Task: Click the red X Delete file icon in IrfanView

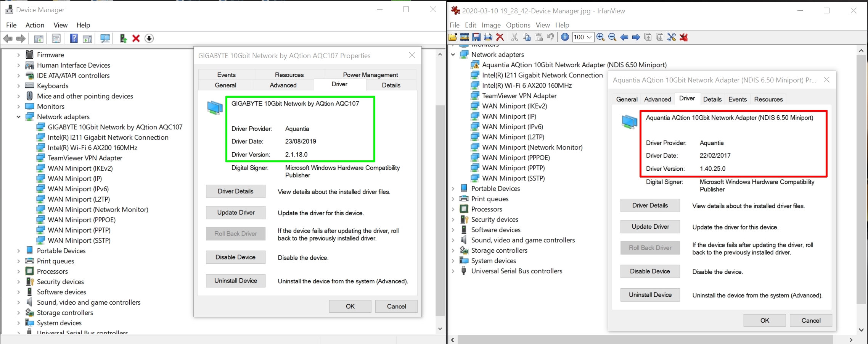Action: tap(500, 37)
